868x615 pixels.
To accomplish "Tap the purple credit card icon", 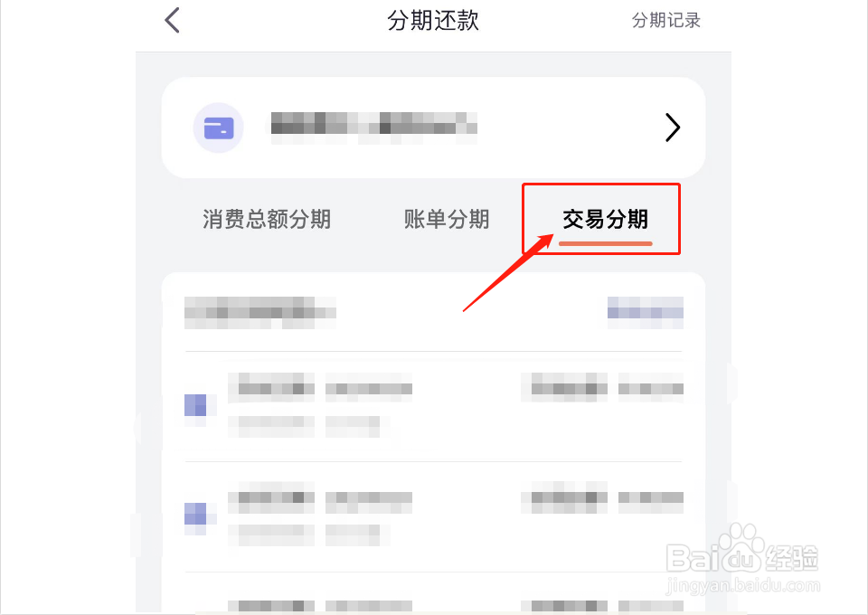I will [x=219, y=128].
